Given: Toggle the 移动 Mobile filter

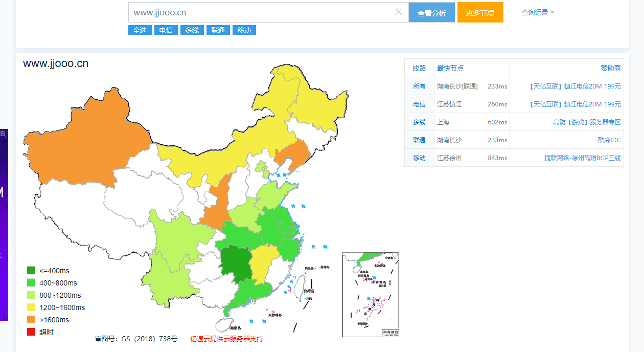Looking at the screenshot, I should click(x=244, y=30).
